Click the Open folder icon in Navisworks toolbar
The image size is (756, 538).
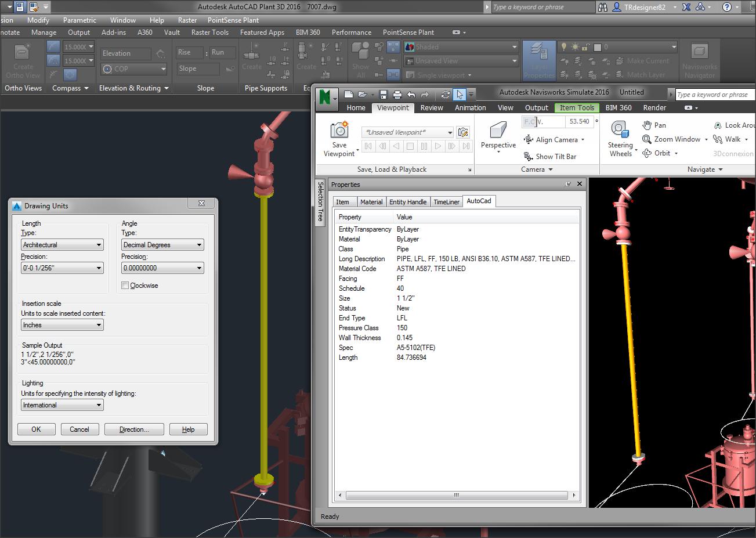coord(363,95)
